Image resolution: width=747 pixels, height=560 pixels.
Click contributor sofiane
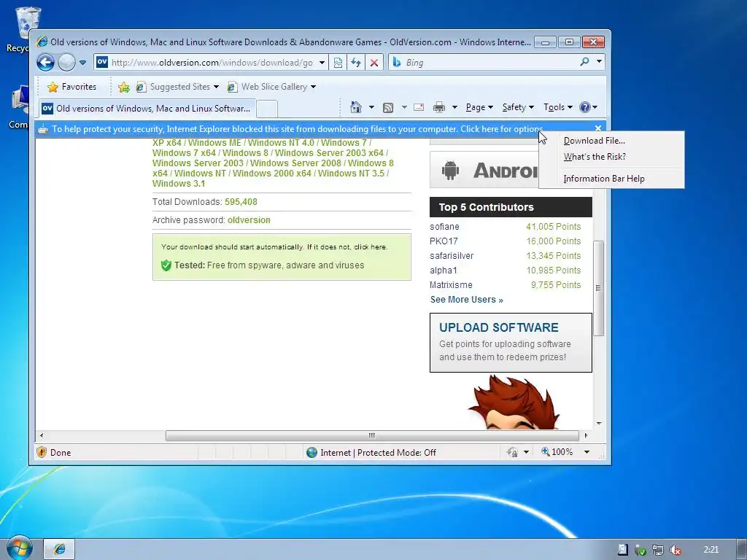click(x=444, y=227)
